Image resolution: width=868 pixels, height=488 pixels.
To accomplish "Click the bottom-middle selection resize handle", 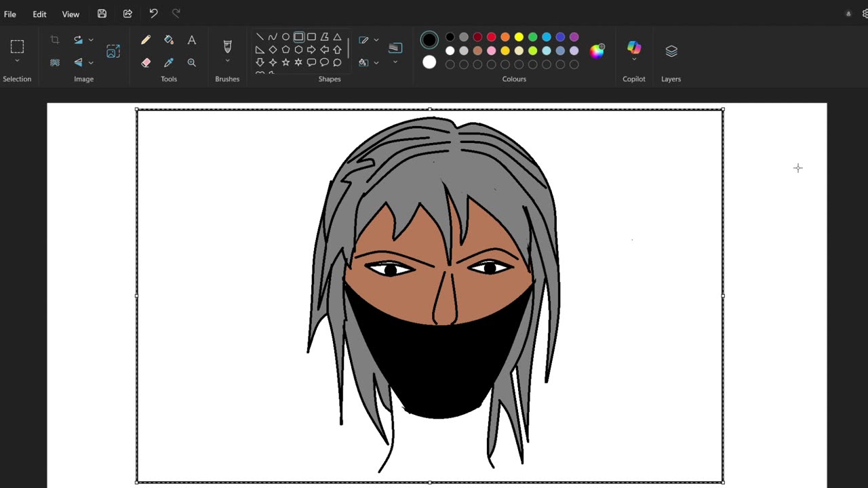I will [430, 482].
